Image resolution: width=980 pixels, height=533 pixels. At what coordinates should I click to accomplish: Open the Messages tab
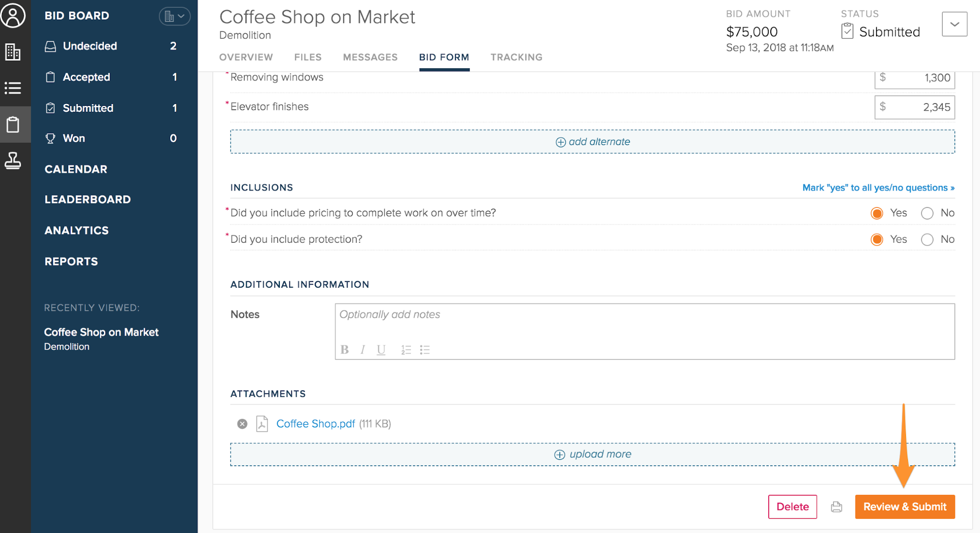coord(370,57)
